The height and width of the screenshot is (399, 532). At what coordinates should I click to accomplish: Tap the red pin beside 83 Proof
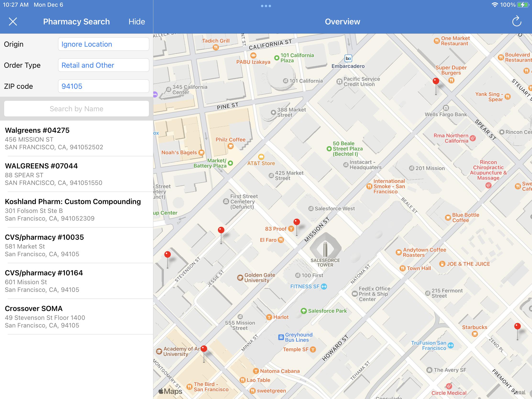(x=297, y=222)
